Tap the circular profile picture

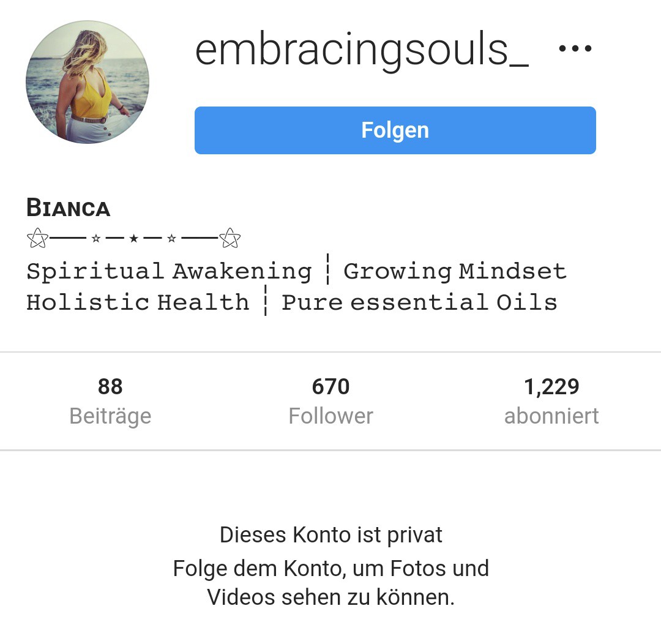[x=88, y=82]
